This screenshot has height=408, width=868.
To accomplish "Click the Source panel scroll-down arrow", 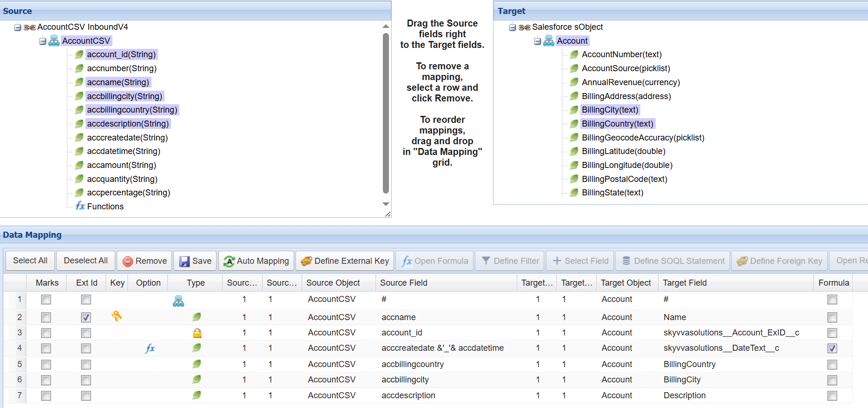I will pyautogui.click(x=386, y=204).
